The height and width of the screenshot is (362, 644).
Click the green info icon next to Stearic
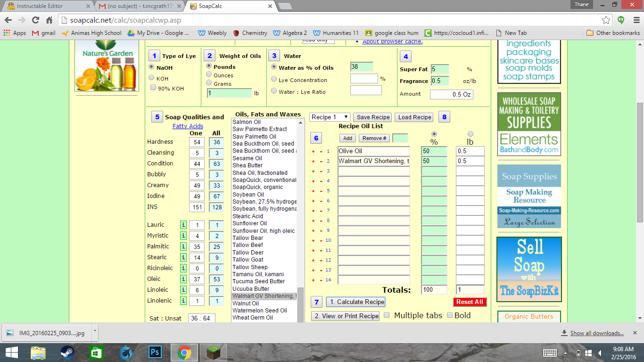point(183,257)
